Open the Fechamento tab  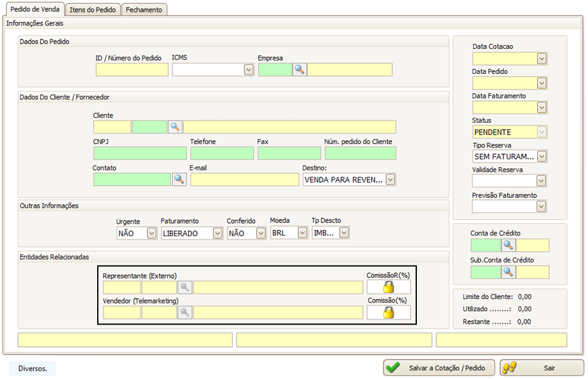point(144,9)
